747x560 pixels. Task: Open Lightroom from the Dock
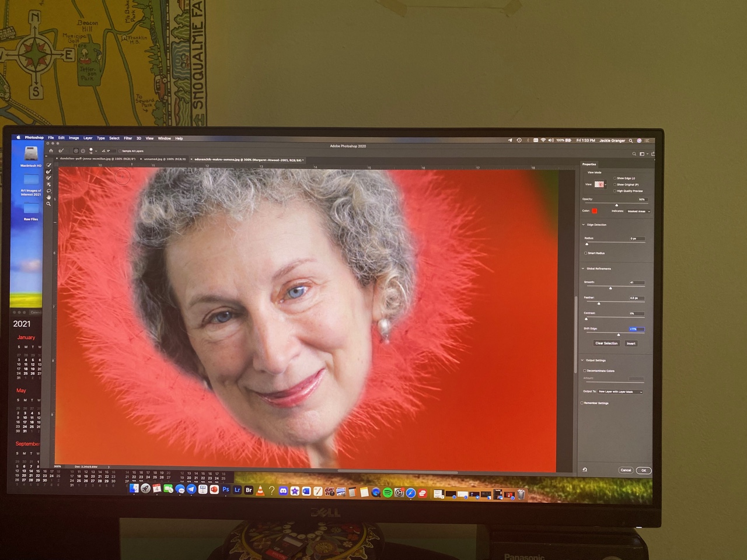coord(238,490)
